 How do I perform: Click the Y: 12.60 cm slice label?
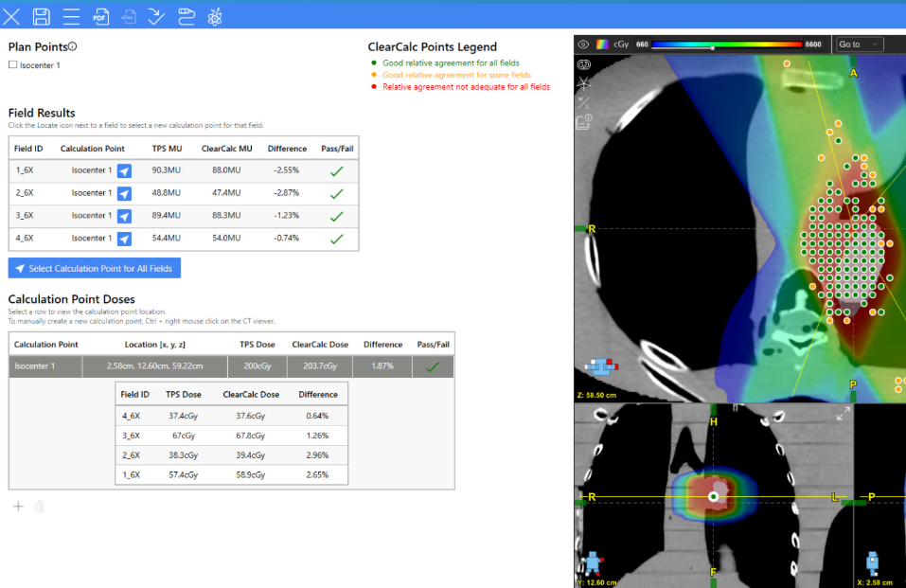[x=596, y=582]
